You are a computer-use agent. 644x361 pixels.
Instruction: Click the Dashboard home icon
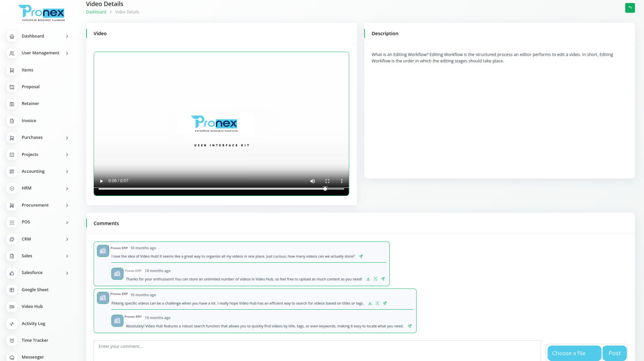point(12,36)
